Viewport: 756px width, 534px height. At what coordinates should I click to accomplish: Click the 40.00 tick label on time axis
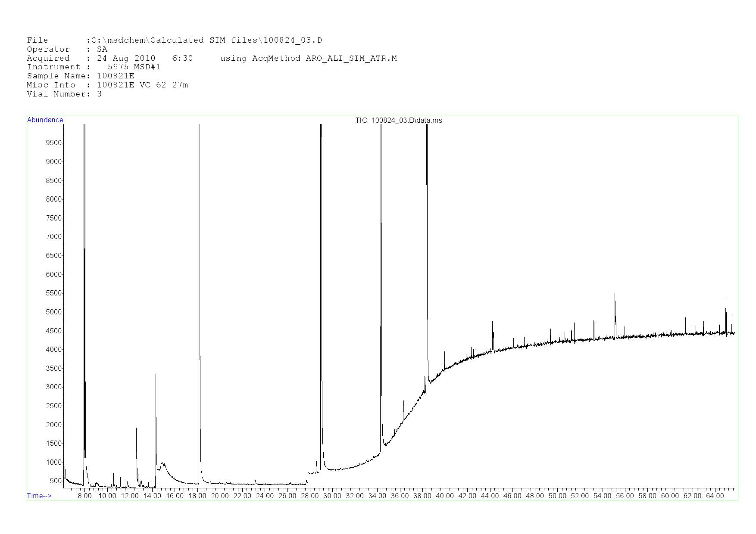tap(444, 496)
